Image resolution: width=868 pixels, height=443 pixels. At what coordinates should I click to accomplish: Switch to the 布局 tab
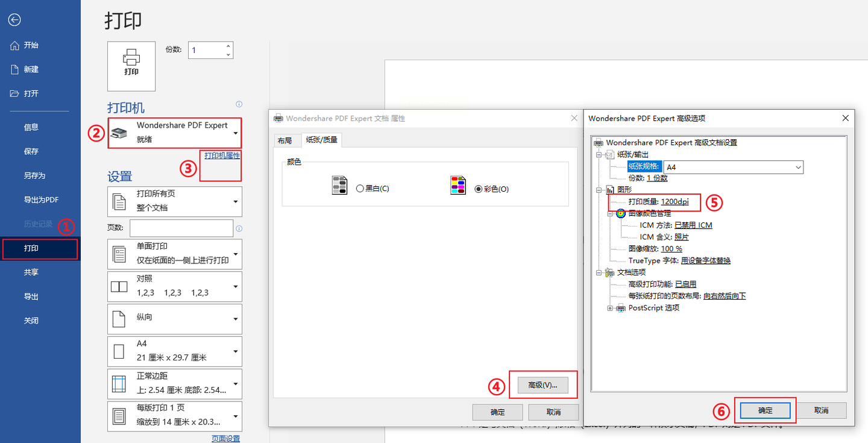tap(285, 141)
